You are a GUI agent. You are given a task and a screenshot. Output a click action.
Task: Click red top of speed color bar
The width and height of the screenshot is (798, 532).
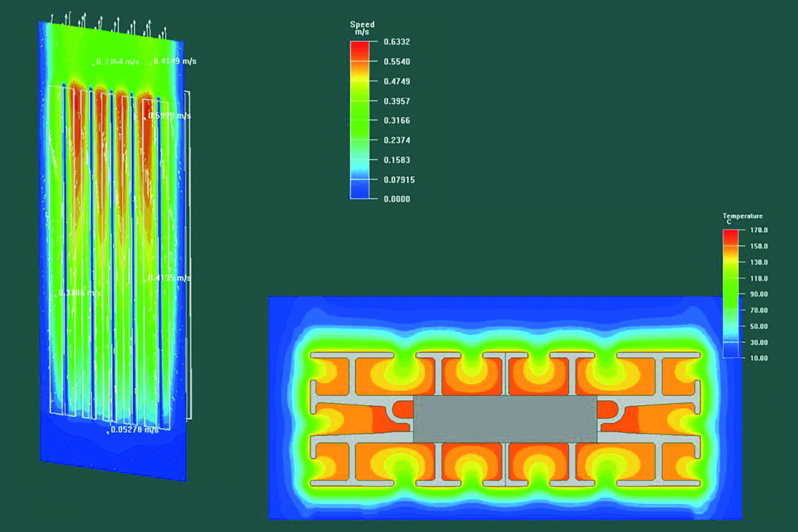point(359,48)
